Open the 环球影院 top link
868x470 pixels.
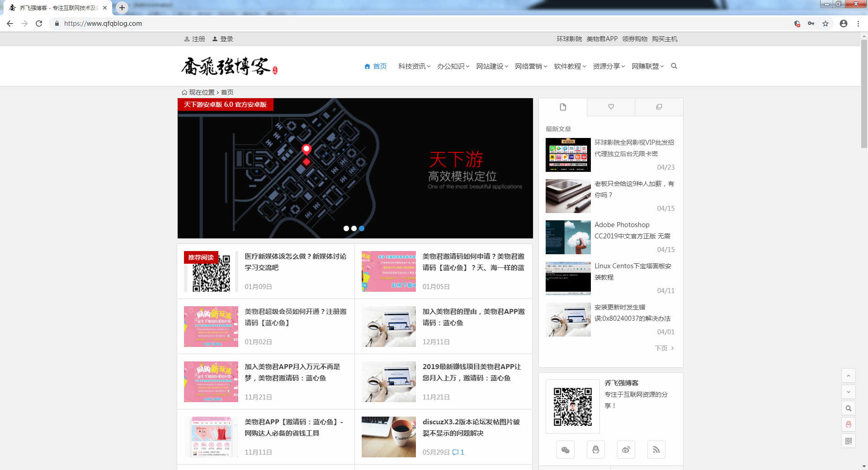pos(569,39)
